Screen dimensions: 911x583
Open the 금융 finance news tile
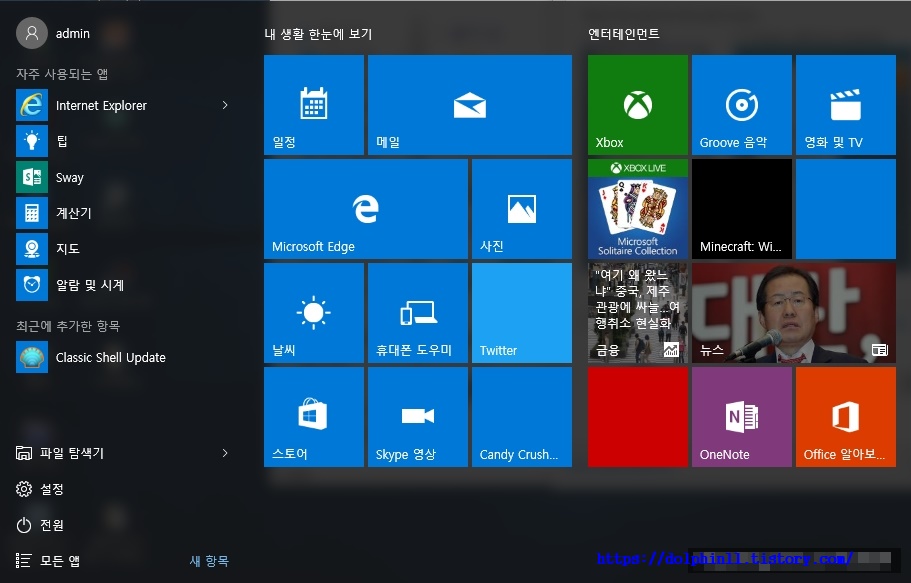(x=638, y=313)
